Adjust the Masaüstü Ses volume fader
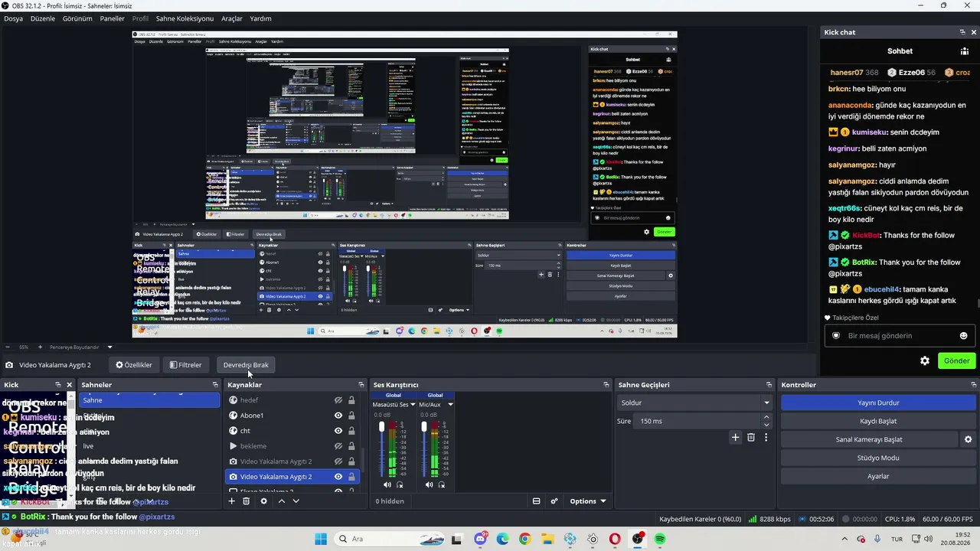The width and height of the screenshot is (980, 551). tap(382, 427)
